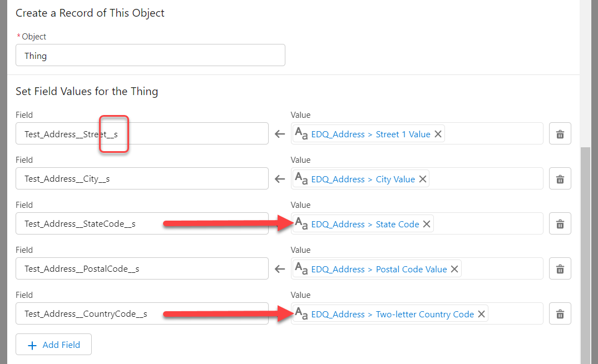Delete the Test_Address__City__s field row
Screen dimensions: 598x364
click(560, 178)
